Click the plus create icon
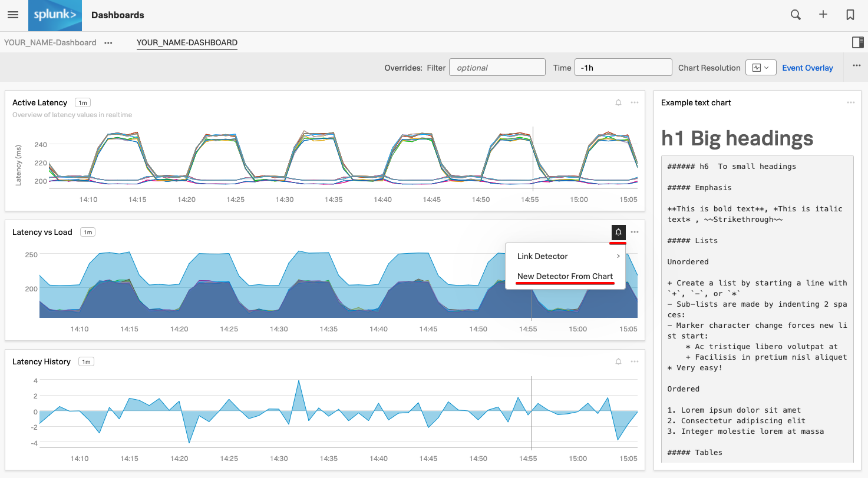This screenshot has width=868, height=478. click(x=823, y=15)
